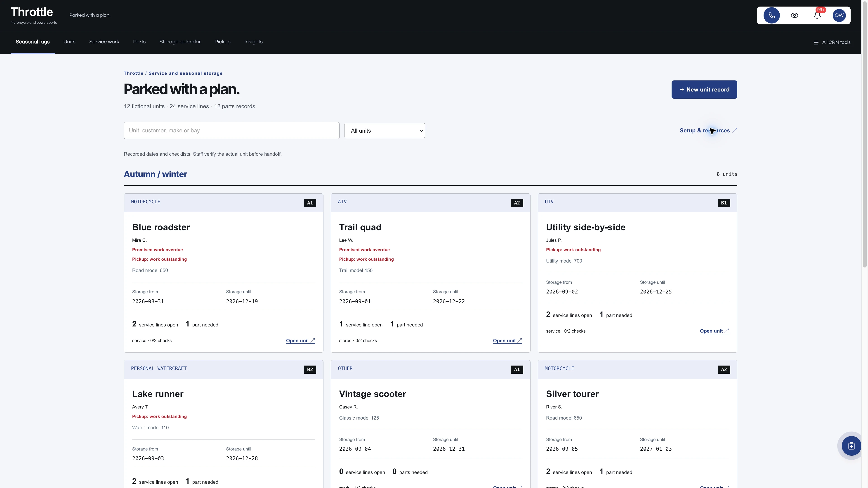Screen dimensions: 868x488
Task: Expand the All units filter dropdown
Action: [x=384, y=131]
